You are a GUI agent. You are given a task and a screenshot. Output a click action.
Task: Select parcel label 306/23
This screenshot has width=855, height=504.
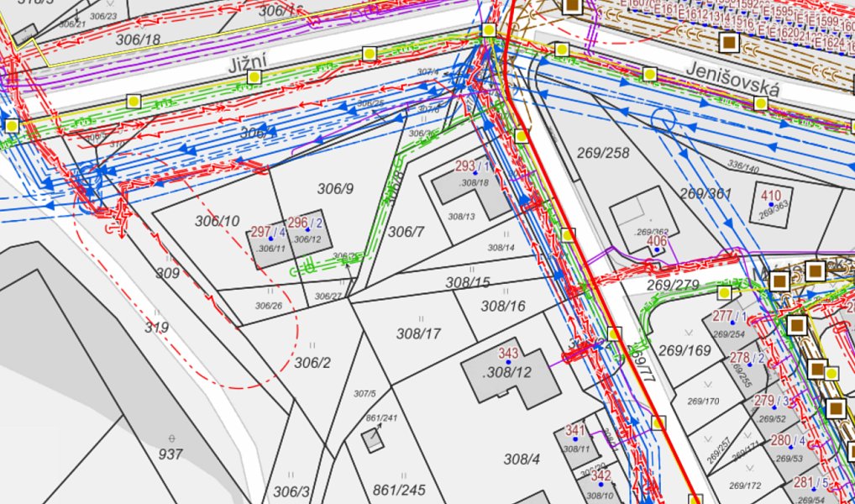click(103, 16)
